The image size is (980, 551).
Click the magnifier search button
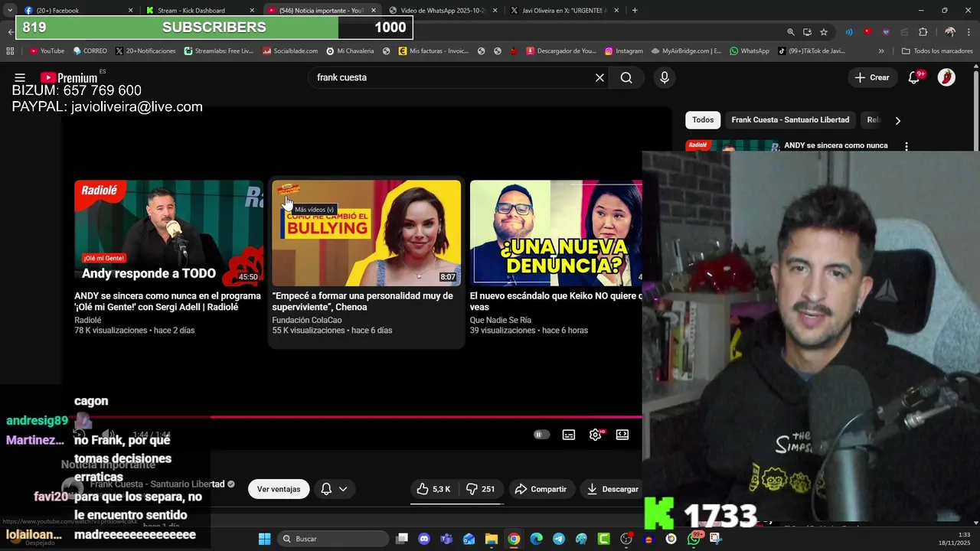click(x=626, y=77)
